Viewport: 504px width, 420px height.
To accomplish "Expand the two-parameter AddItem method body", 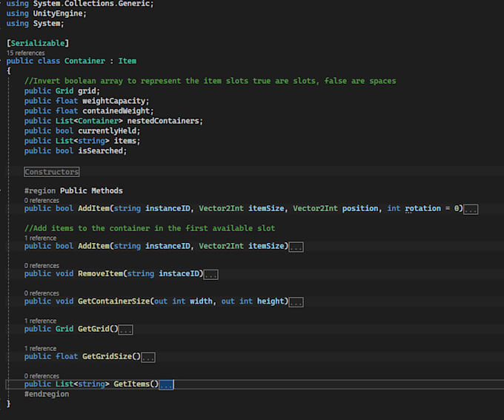I will 296,247.
